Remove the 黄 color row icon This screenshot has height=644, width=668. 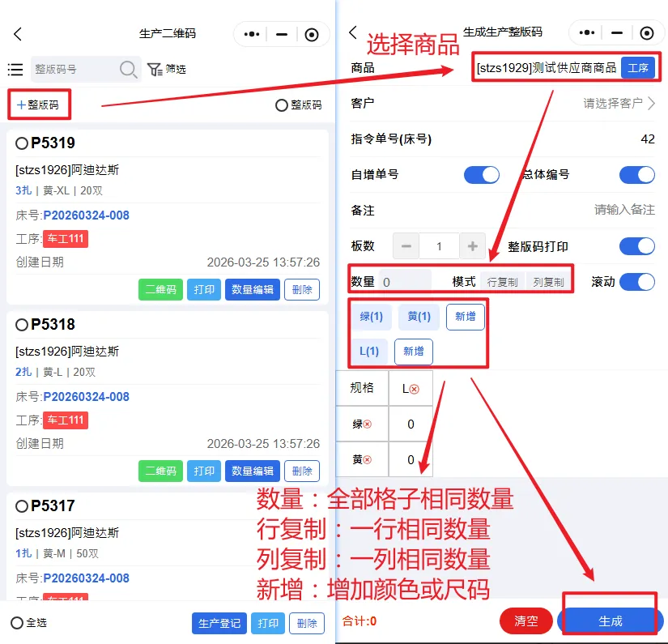click(367, 460)
